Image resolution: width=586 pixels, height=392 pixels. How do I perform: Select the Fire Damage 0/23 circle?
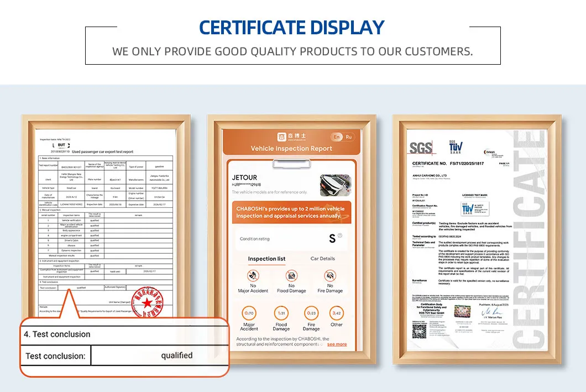(311, 313)
